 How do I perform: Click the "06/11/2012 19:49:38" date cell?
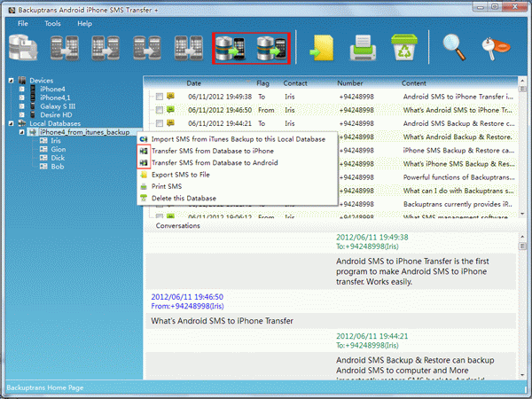pyautogui.click(x=220, y=97)
